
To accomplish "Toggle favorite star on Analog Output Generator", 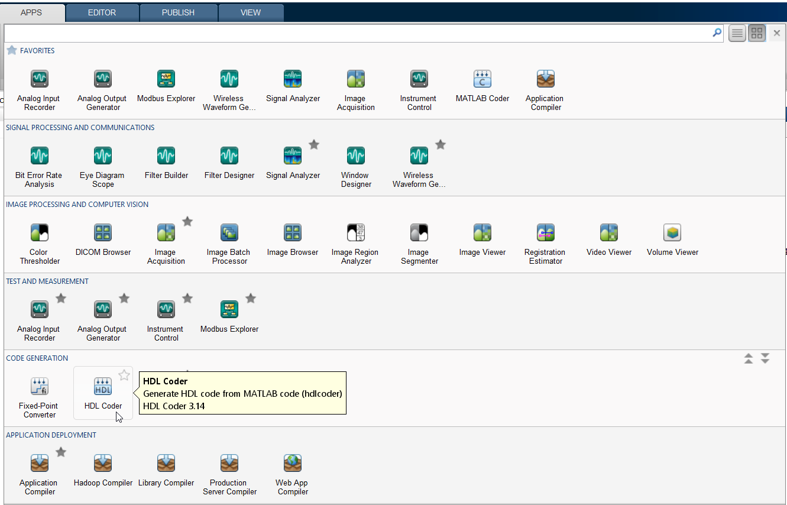I will coord(124,299).
